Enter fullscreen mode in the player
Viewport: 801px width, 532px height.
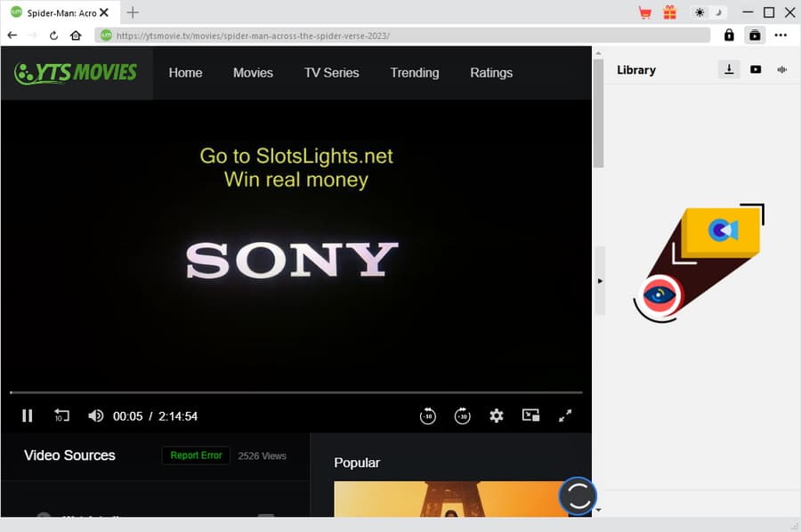[x=565, y=415]
